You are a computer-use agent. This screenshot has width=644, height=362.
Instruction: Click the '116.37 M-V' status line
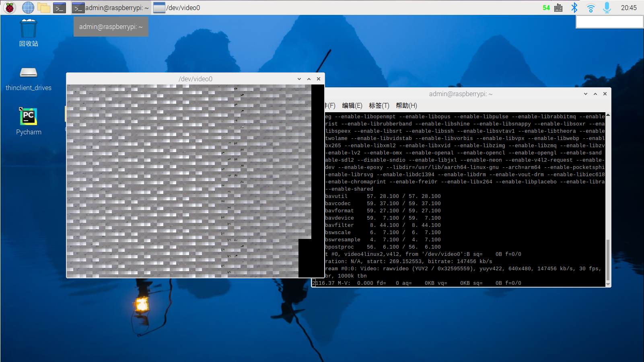pos(417,283)
